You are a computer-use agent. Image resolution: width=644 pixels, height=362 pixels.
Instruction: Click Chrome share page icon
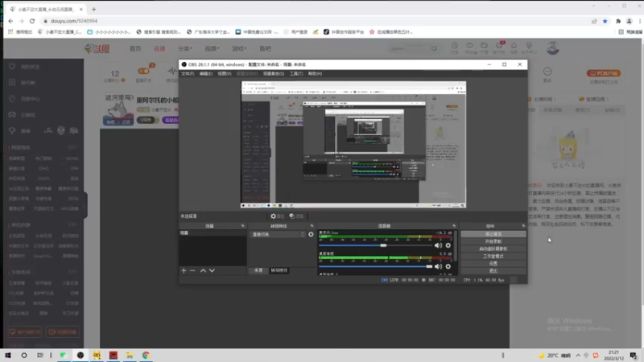point(594,21)
